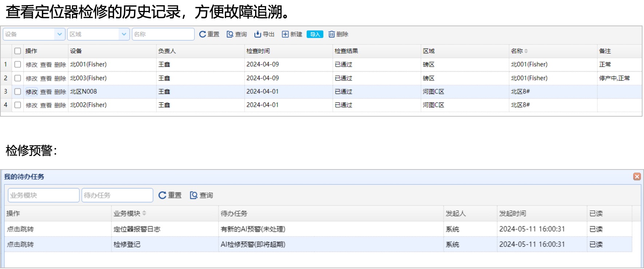Click 查询 icon in pending tasks panel
Screen dimensions: 644x269
[194, 195]
